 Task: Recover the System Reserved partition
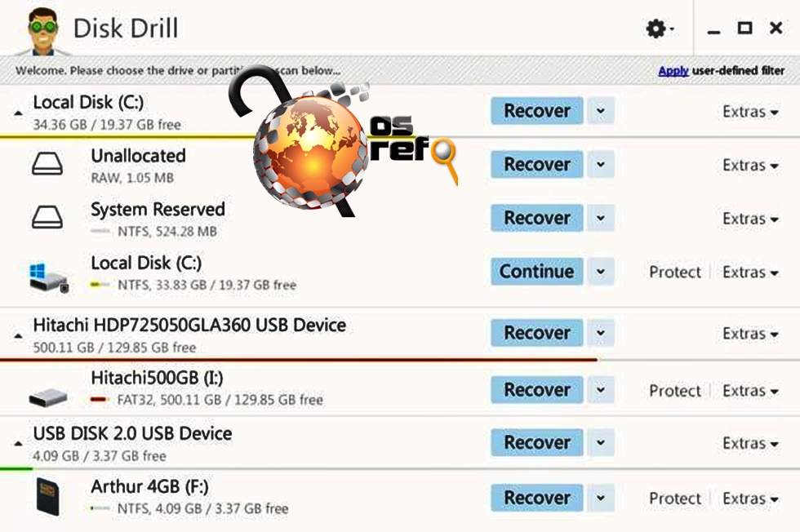pos(537,218)
